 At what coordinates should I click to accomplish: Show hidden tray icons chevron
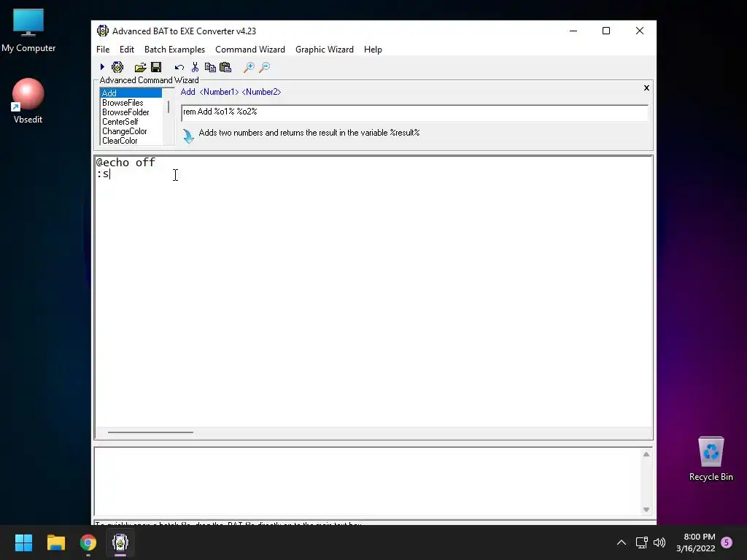622,542
